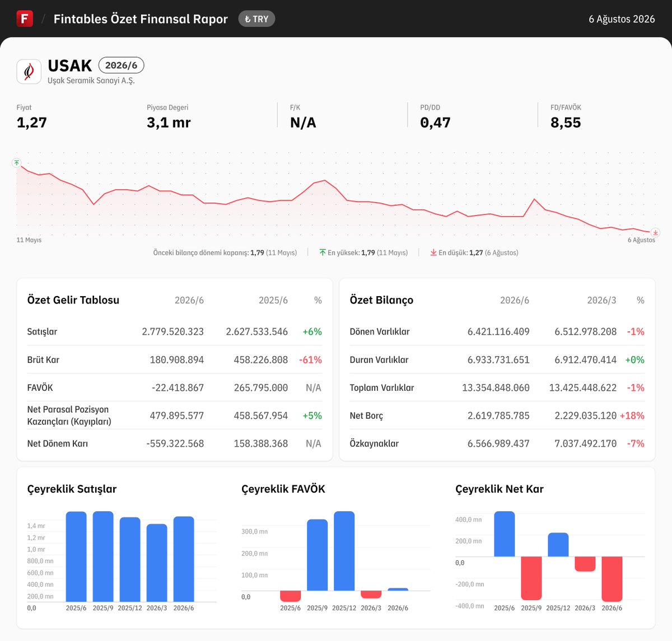Click the red Fintables F logo
Viewport: 672px width, 641px height.
click(25, 18)
